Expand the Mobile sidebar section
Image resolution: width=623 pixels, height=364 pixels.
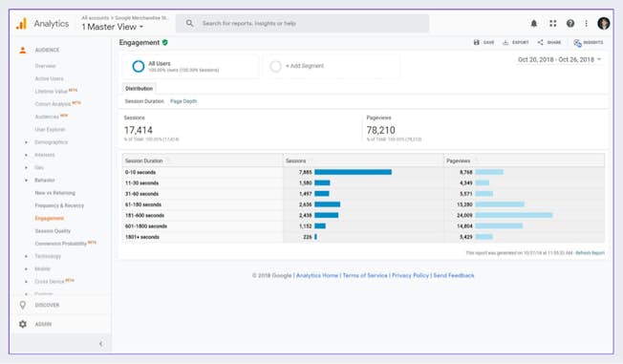[42, 268]
